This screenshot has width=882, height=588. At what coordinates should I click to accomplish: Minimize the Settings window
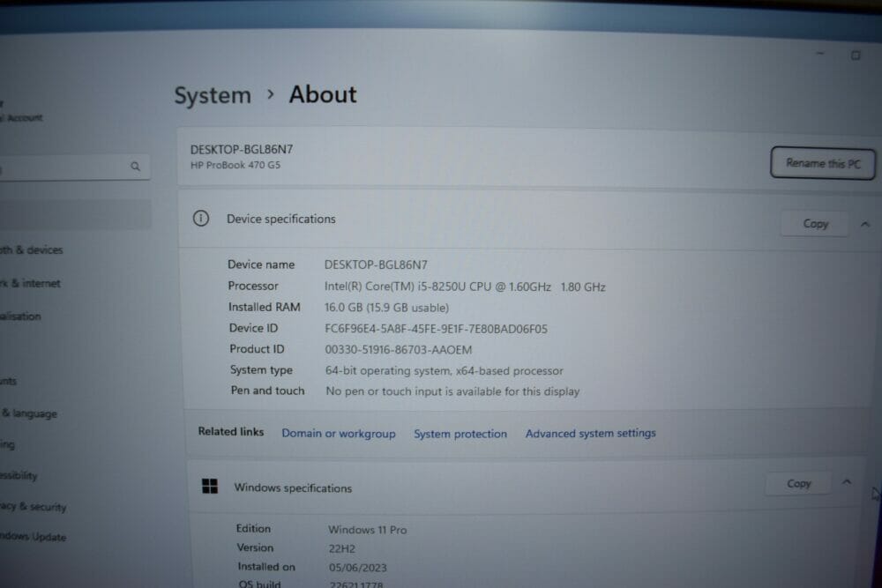pos(820,54)
